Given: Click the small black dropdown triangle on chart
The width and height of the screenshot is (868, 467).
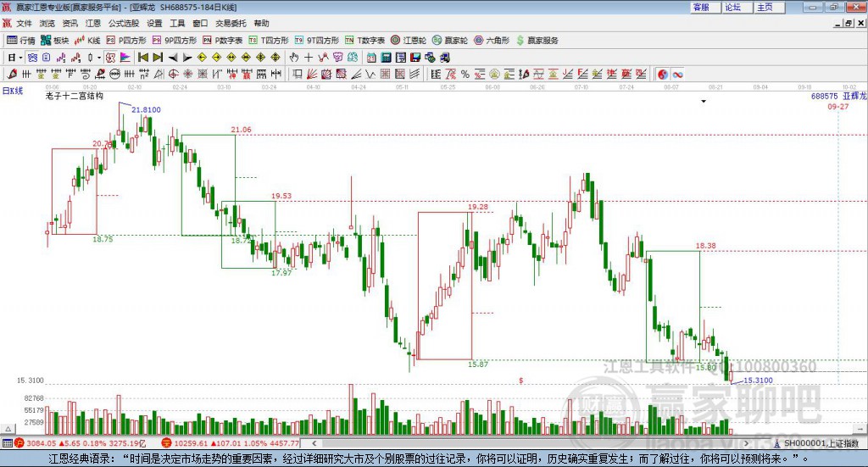Looking at the screenshot, I should [704, 101].
